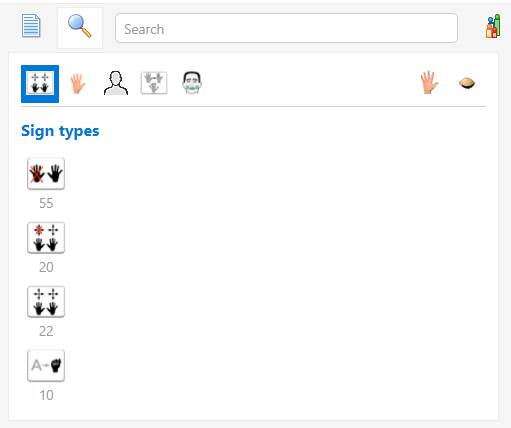Viewport: 511px width, 428px height.
Task: Select the body silhouette location filter
Action: click(116, 83)
